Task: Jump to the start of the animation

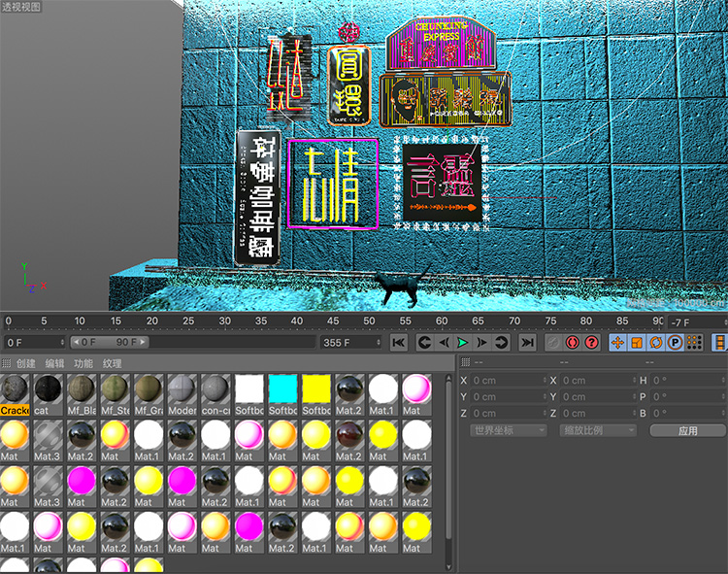Action: pos(398,343)
